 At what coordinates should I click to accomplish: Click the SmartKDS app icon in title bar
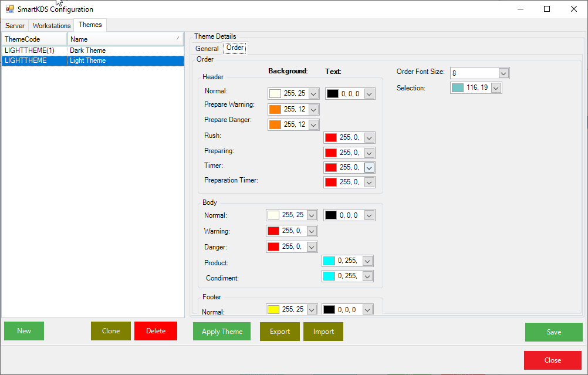point(10,9)
